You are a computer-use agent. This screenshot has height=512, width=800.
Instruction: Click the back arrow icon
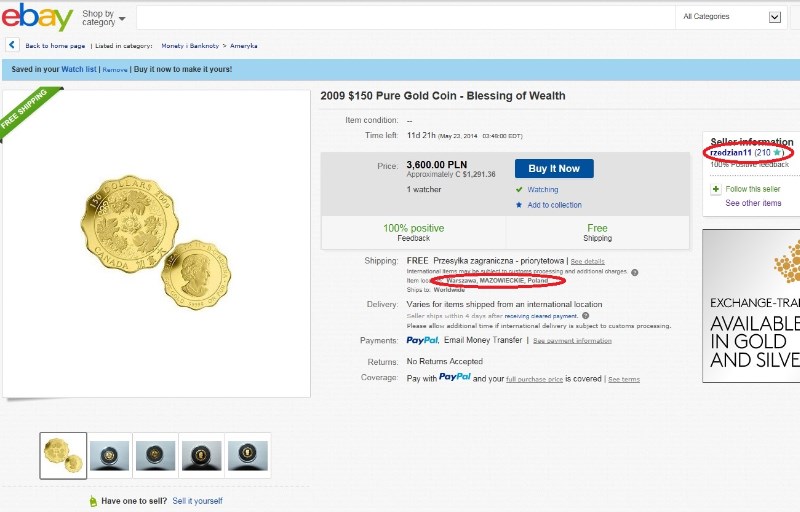pos(12,45)
